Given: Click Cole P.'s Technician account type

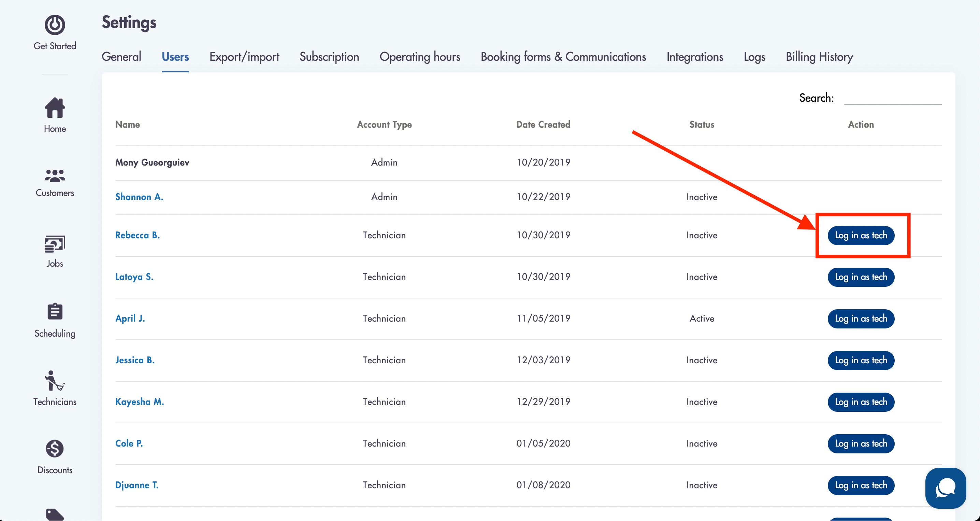Looking at the screenshot, I should [384, 443].
